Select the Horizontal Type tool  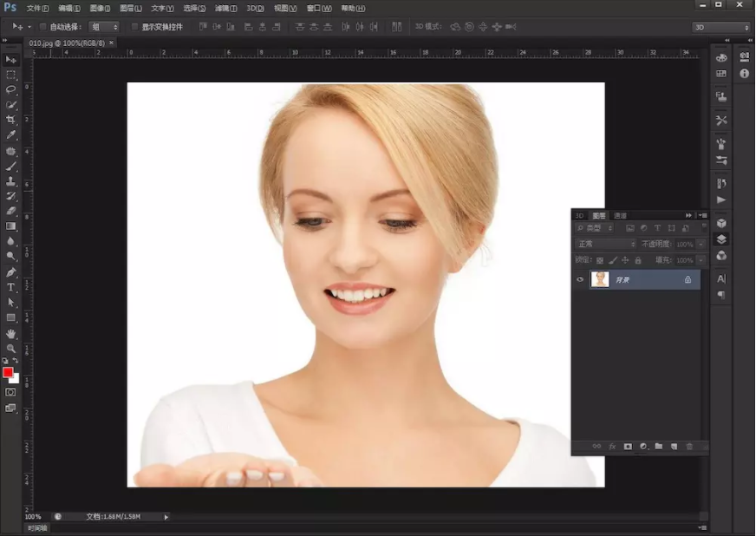point(11,287)
